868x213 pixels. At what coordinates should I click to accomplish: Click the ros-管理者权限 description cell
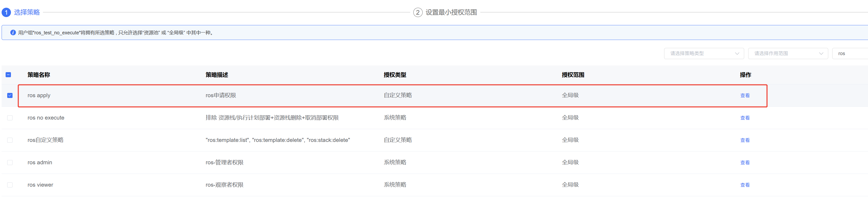click(x=224, y=162)
